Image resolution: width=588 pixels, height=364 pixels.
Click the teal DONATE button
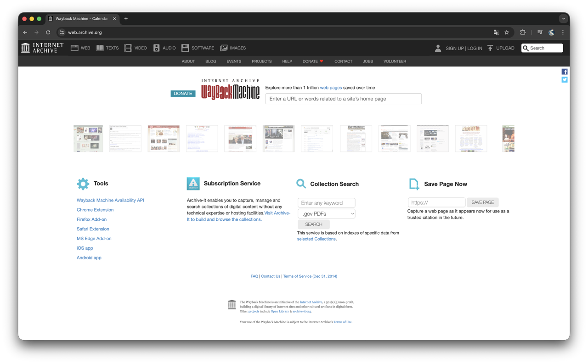[x=183, y=93]
